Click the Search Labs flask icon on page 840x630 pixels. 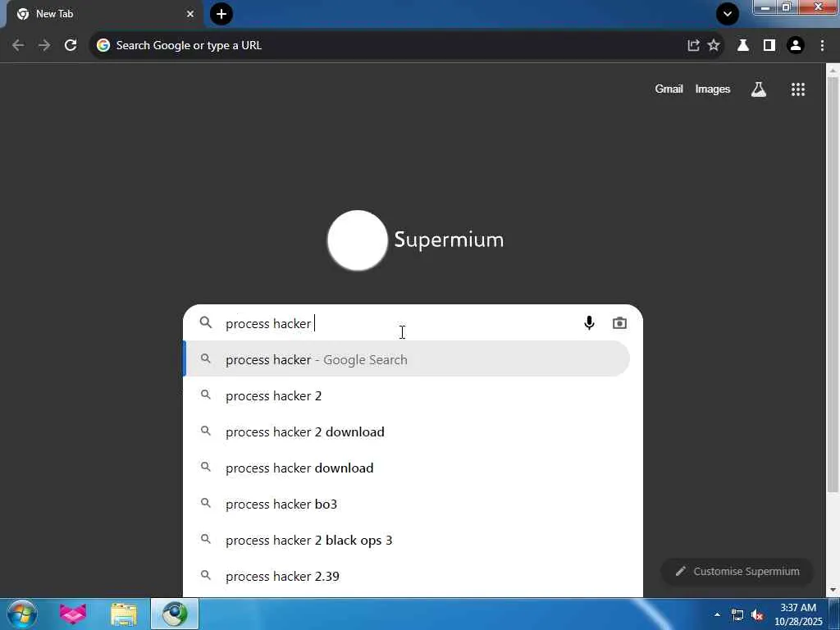point(759,89)
